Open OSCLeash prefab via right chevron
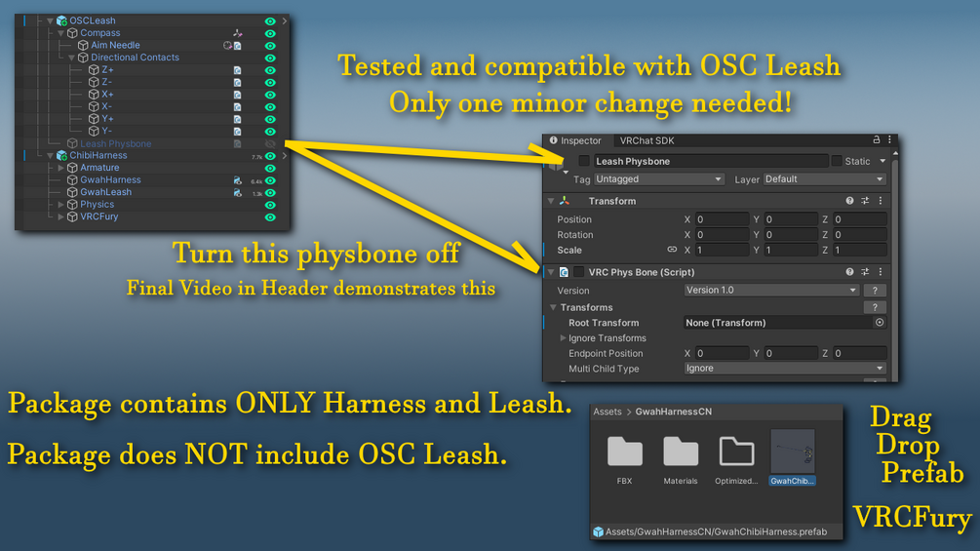Screen dimensions: 980x551 point(285,21)
